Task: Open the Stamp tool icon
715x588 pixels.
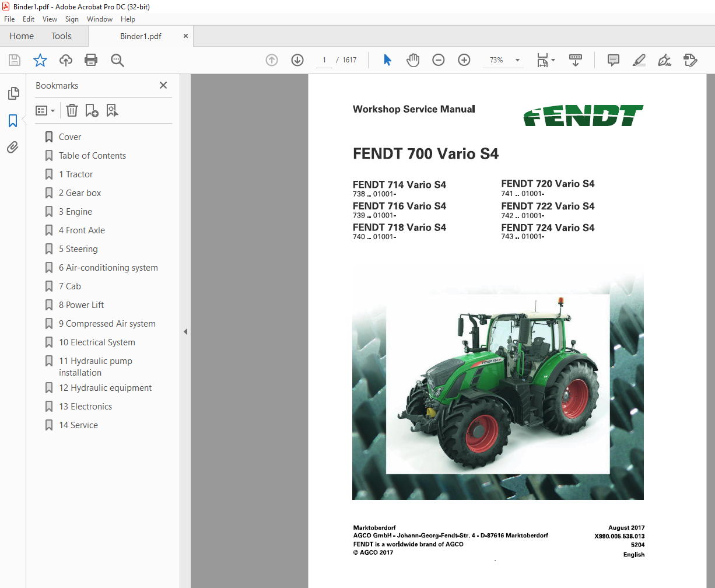Action: (x=690, y=60)
